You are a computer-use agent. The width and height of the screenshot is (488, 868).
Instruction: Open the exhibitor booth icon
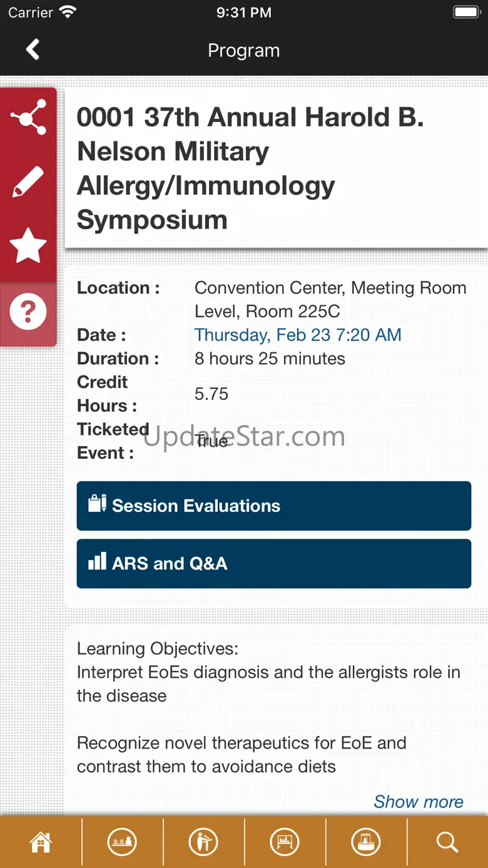[x=366, y=842]
